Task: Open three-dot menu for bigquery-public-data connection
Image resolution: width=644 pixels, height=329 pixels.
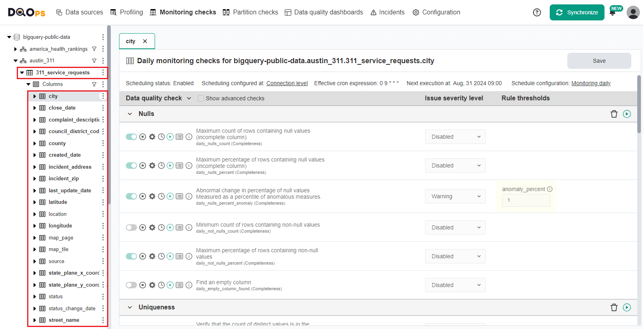Action: click(x=103, y=37)
